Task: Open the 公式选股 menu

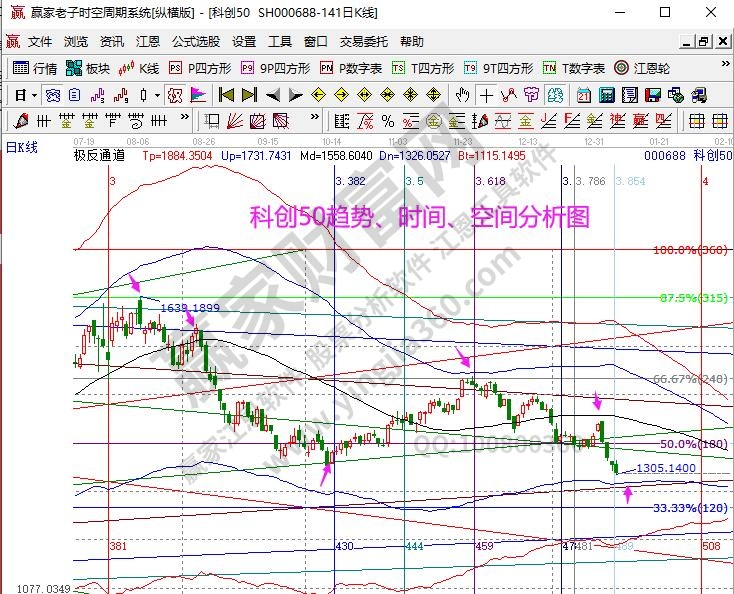Action: pyautogui.click(x=195, y=42)
